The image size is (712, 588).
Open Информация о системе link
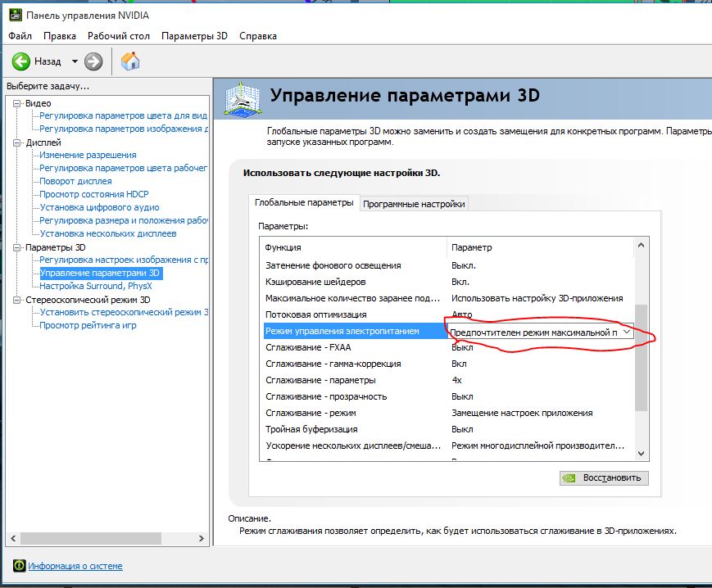(75, 566)
